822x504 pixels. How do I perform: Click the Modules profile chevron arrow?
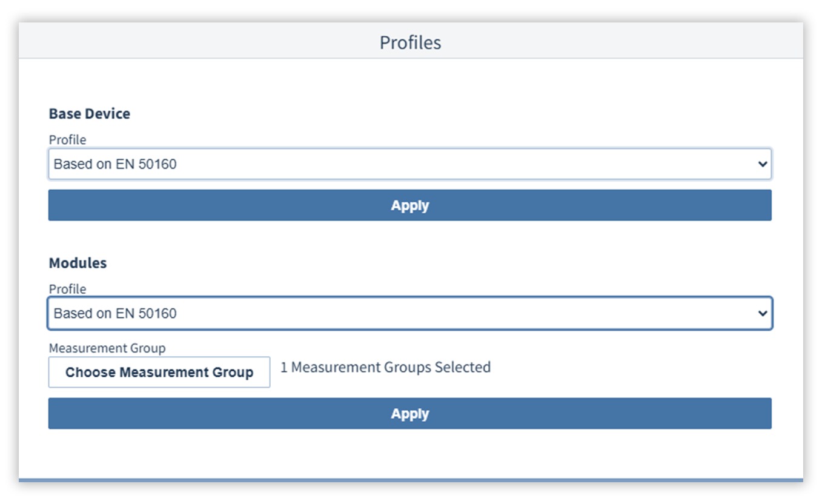point(763,313)
